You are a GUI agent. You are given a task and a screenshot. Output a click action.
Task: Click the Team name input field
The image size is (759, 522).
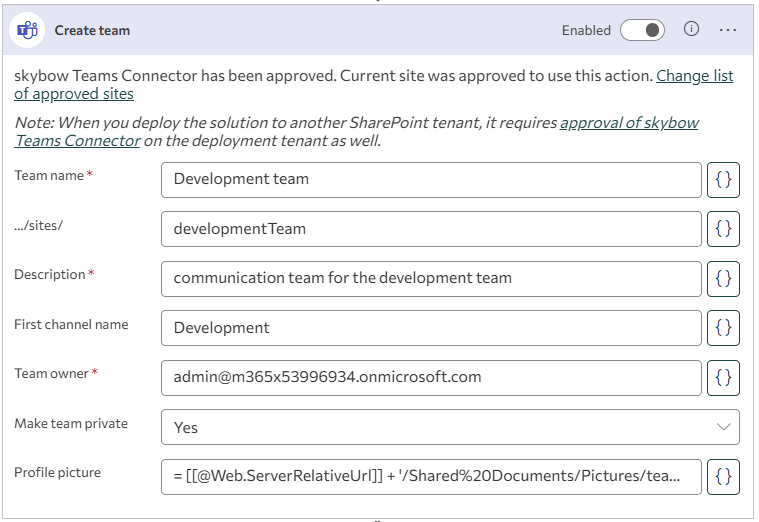(x=431, y=180)
